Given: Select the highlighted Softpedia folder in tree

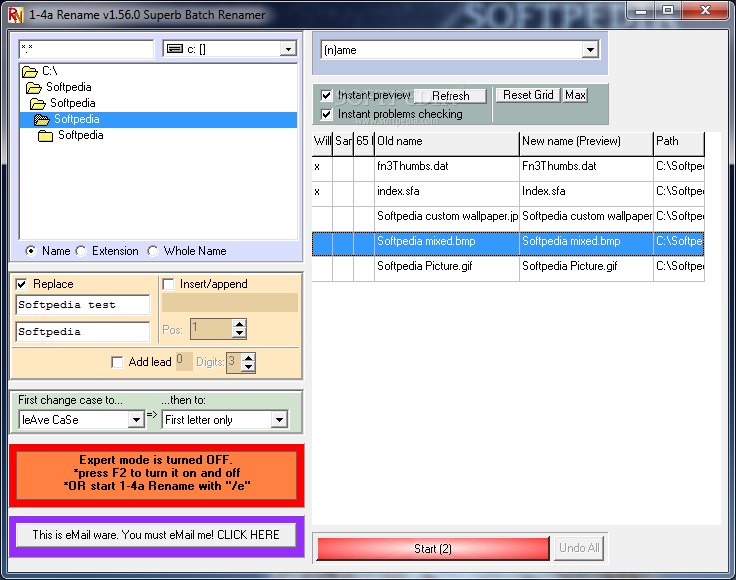Looking at the screenshot, I should click(x=159, y=120).
